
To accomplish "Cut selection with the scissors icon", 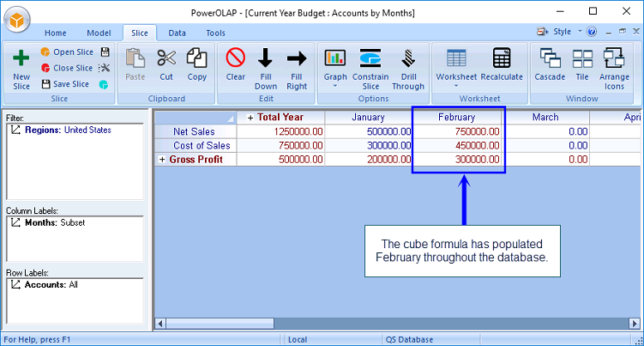I will pyautogui.click(x=166, y=58).
